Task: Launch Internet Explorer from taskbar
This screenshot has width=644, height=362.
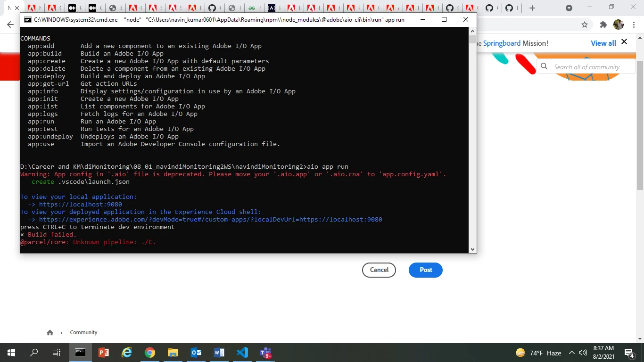Action: coord(127,353)
